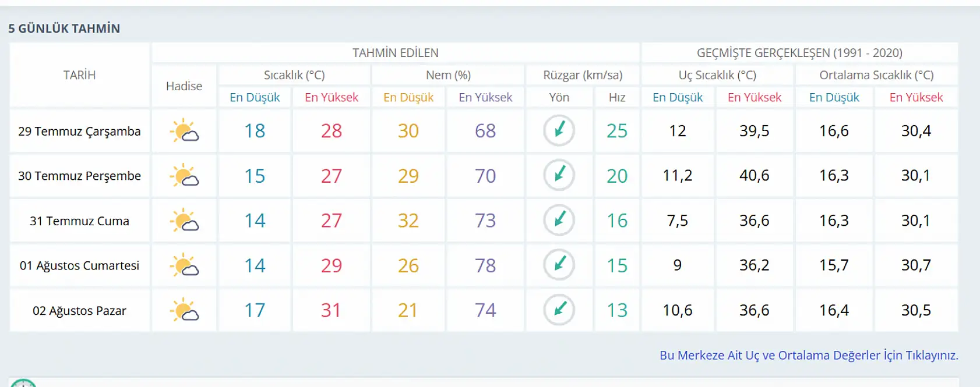Click the extreme low value 11,2
980x387 pixels.
pyautogui.click(x=678, y=175)
